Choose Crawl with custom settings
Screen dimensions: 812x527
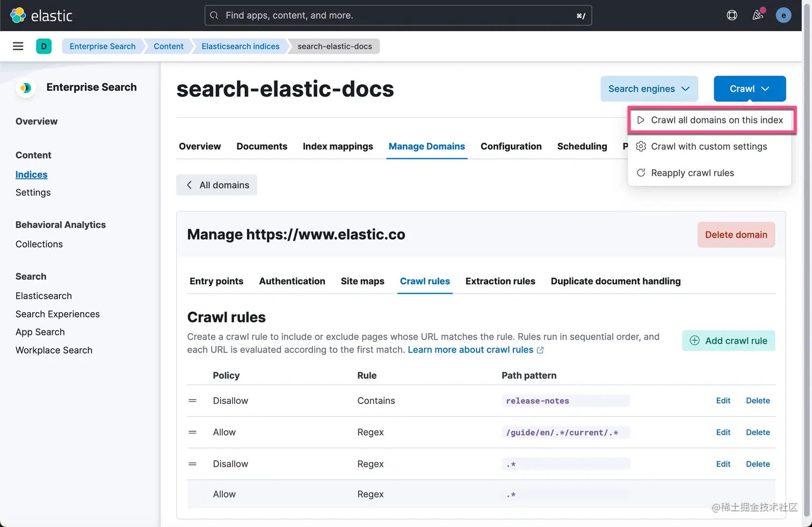tap(709, 147)
